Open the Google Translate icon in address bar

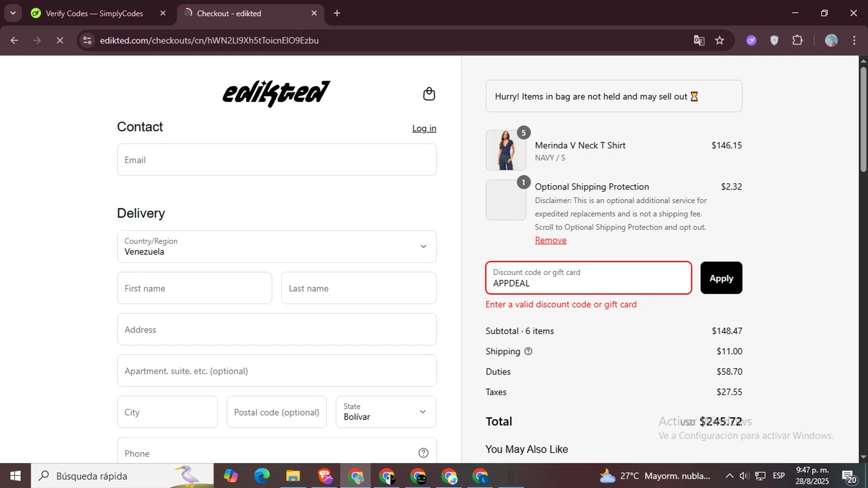coord(699,41)
